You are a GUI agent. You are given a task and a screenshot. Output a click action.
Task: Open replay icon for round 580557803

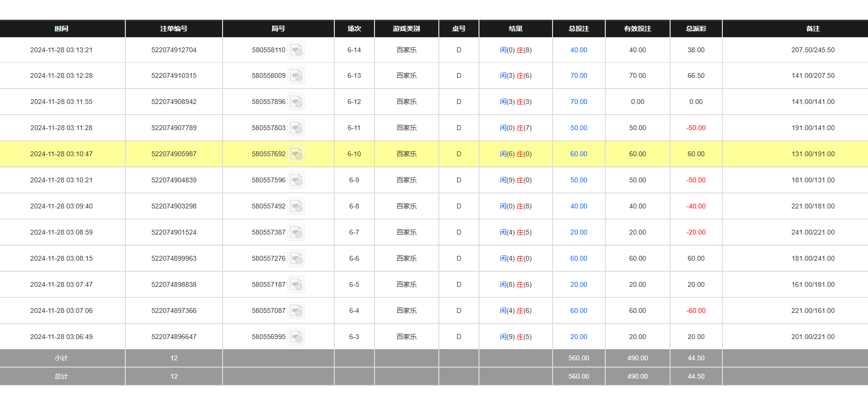click(296, 128)
